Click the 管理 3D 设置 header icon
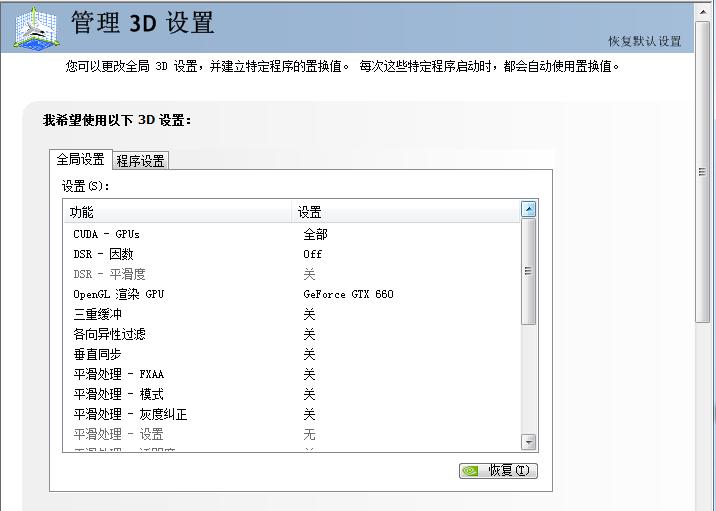The image size is (716, 511). pyautogui.click(x=34, y=27)
